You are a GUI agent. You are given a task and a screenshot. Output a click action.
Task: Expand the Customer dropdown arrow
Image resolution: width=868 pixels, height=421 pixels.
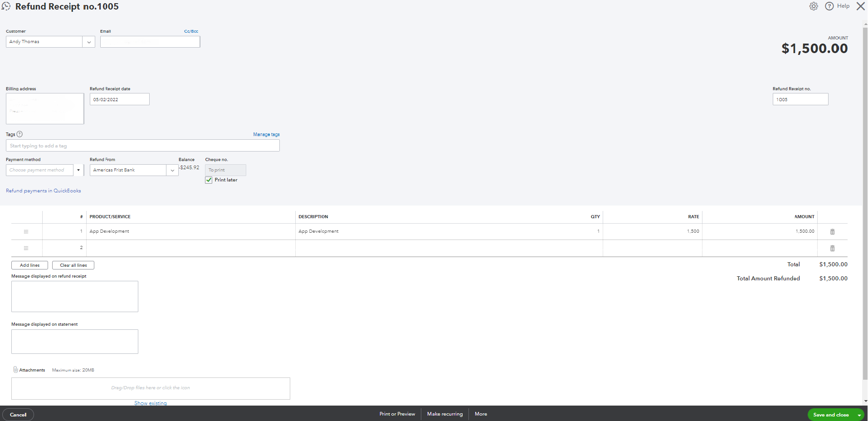[x=89, y=42]
